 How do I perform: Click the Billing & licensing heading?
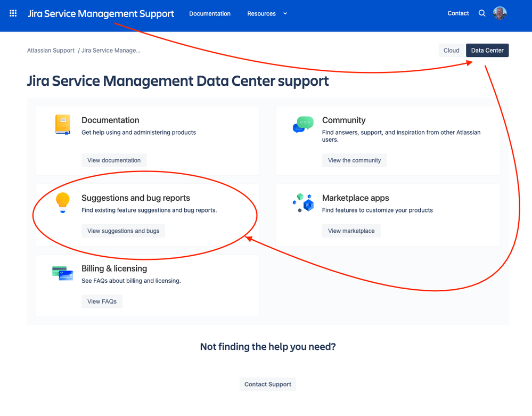(x=114, y=268)
